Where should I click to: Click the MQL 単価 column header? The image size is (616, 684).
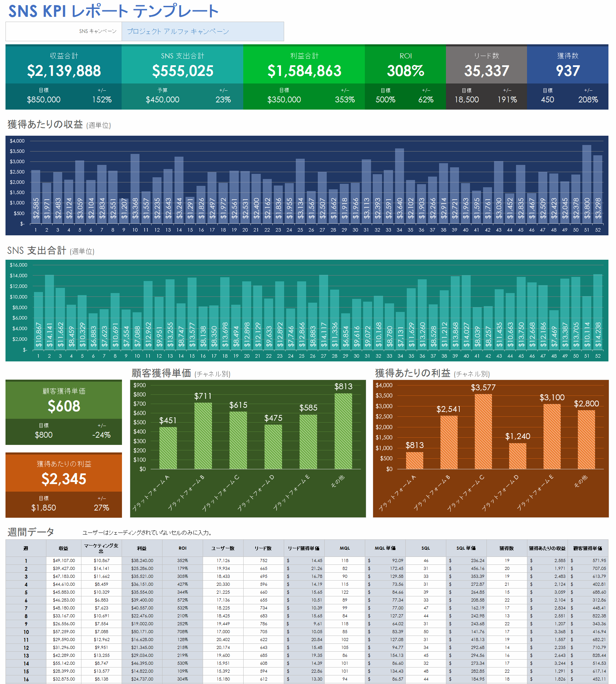pyautogui.click(x=385, y=548)
